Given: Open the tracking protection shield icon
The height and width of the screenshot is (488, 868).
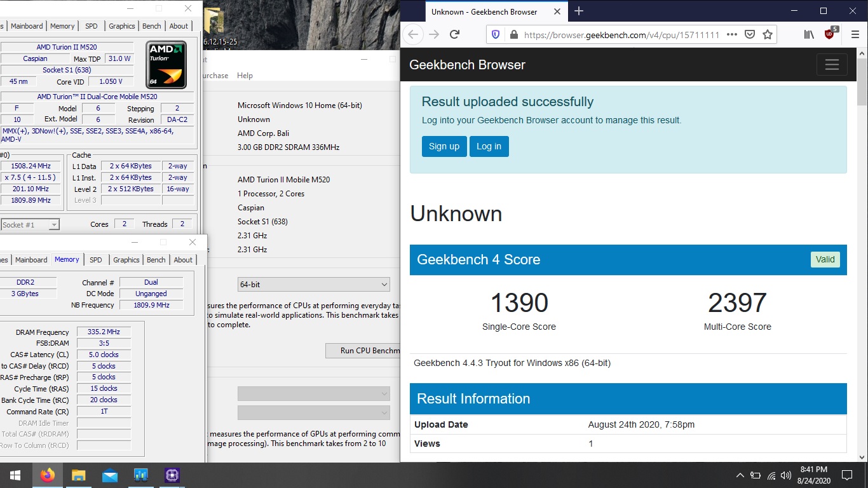Looking at the screenshot, I should (496, 34).
